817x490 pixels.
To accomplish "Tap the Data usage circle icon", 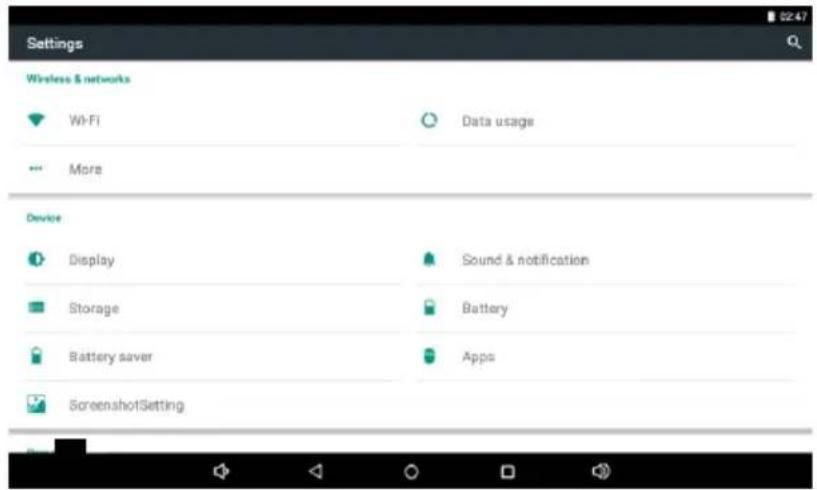I will [429, 120].
